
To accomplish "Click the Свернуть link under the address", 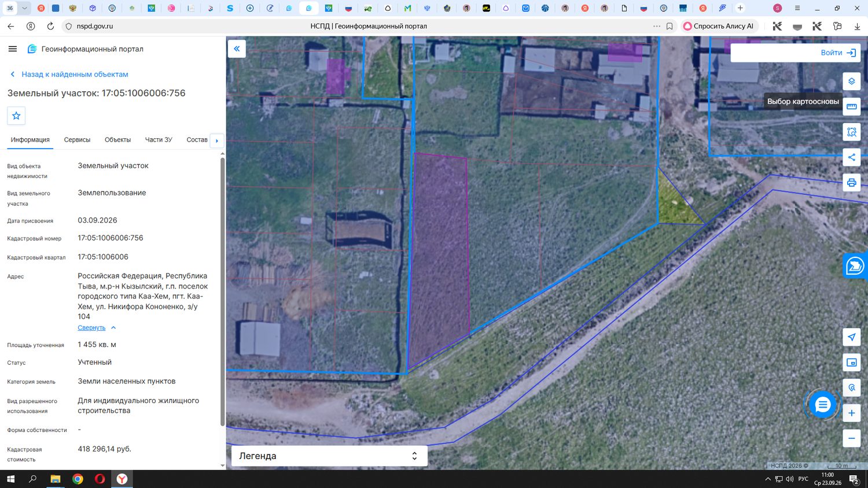I will tap(91, 328).
